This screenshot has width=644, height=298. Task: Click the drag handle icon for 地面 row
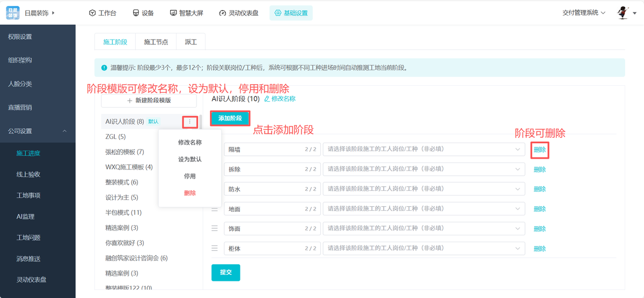click(215, 208)
